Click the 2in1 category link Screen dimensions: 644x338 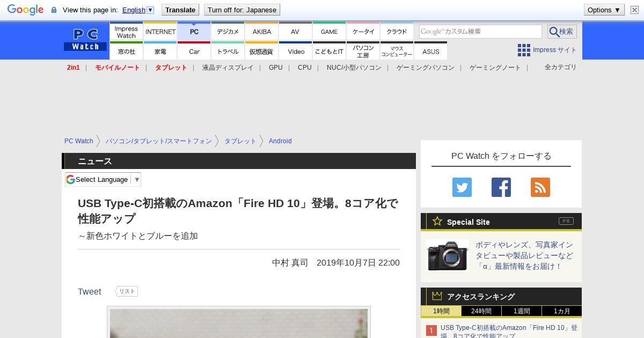click(x=74, y=68)
